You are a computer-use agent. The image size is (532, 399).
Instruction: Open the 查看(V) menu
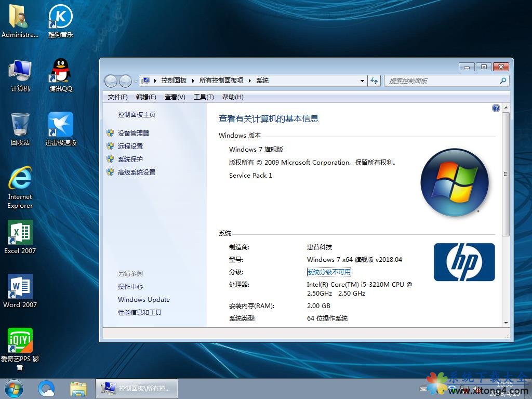(175, 97)
